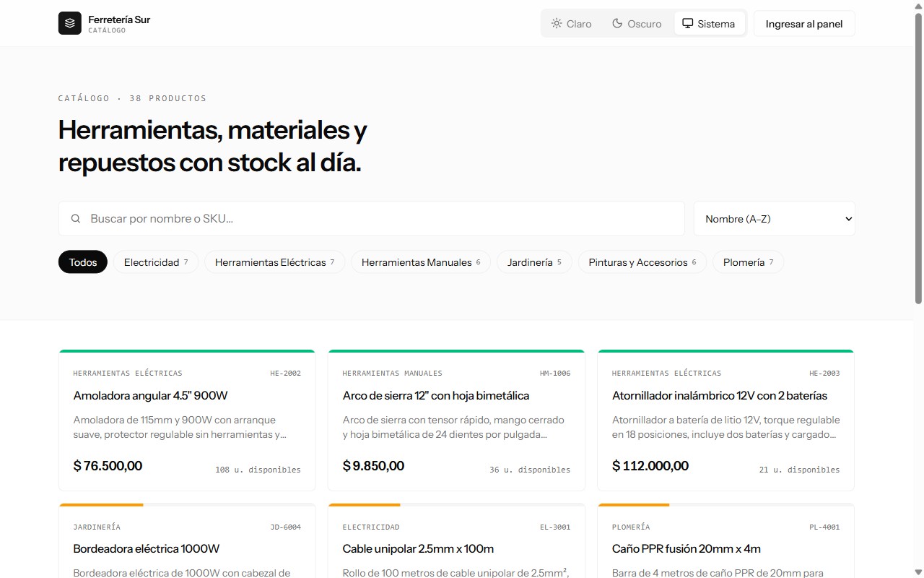The width and height of the screenshot is (924, 578).
Task: Filter by Jardinería category
Action: tap(534, 262)
